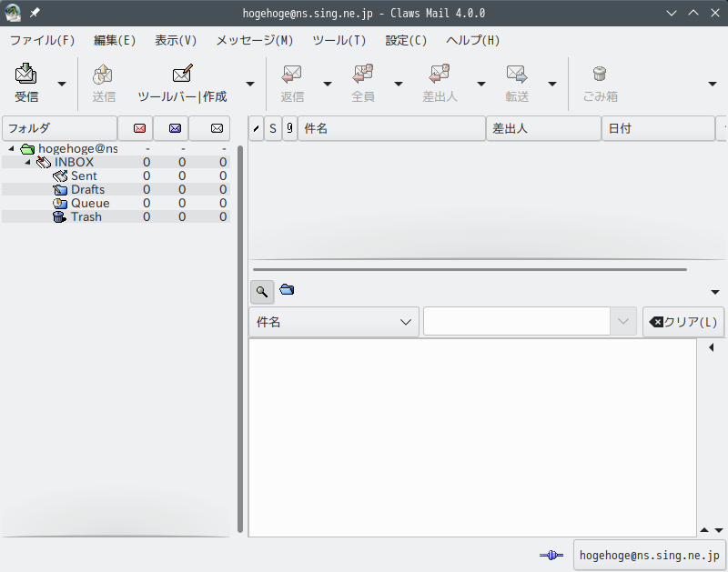The width and height of the screenshot is (728, 572).
Task: Click the left-pointing arrow beside message view
Action: point(712,347)
